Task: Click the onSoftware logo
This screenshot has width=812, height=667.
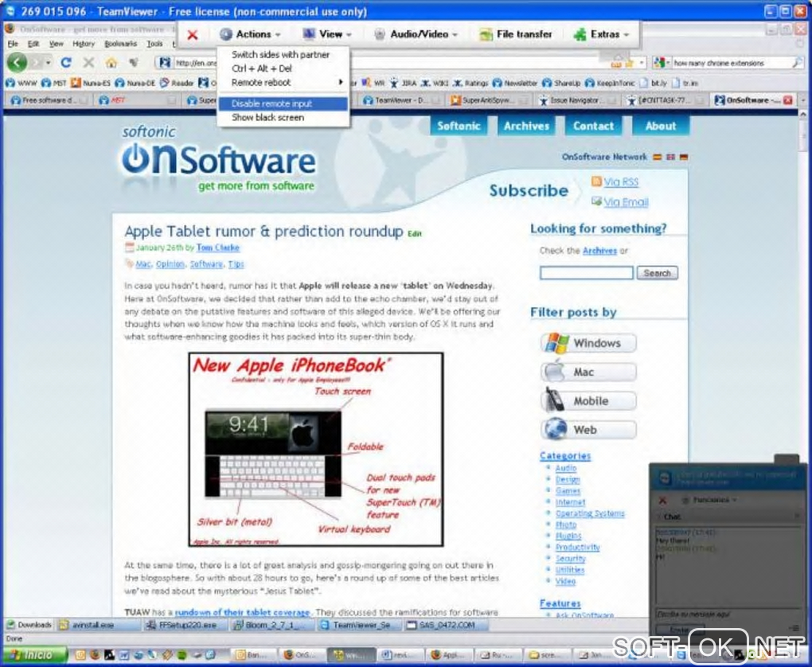Action: click(x=219, y=159)
